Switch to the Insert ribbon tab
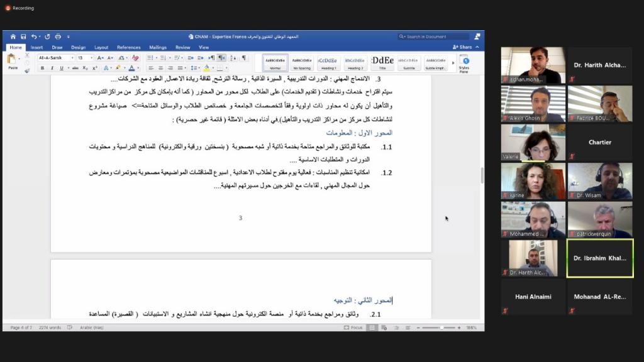The height and width of the screenshot is (362, 644). pos(36,47)
